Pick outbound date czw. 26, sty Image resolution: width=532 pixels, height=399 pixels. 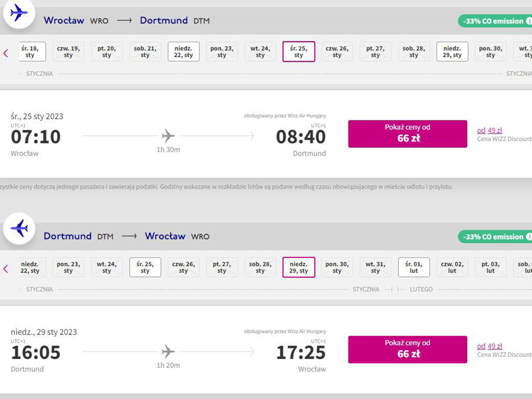pyautogui.click(x=337, y=52)
